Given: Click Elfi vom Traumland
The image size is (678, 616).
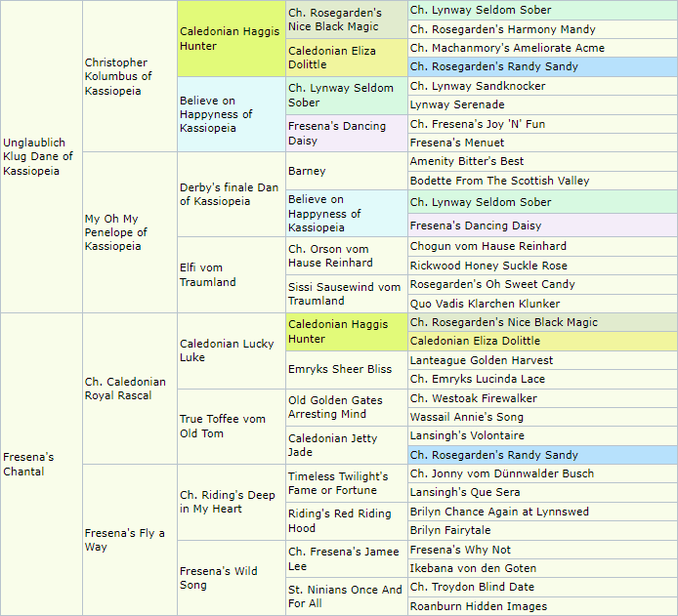Looking at the screenshot, I should (207, 274).
